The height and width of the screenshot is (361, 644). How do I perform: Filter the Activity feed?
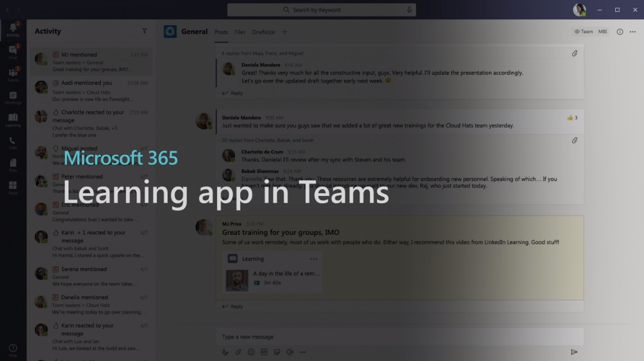point(144,31)
